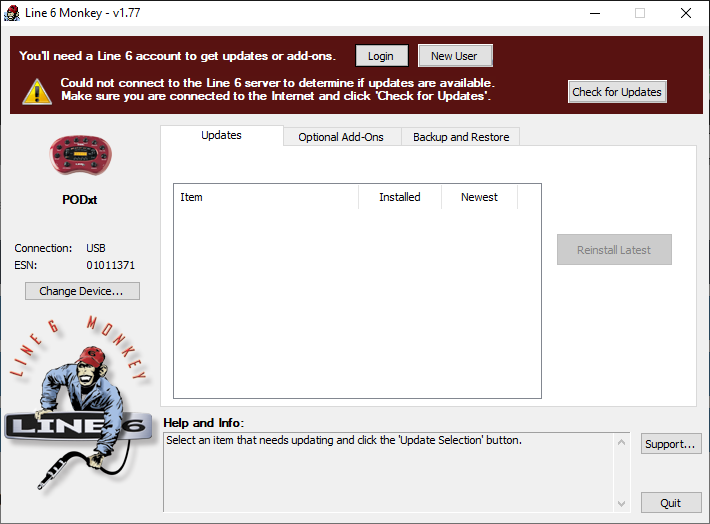710x524 pixels.
Task: Minimize the Line 6 Monkey window
Action: 594,13
